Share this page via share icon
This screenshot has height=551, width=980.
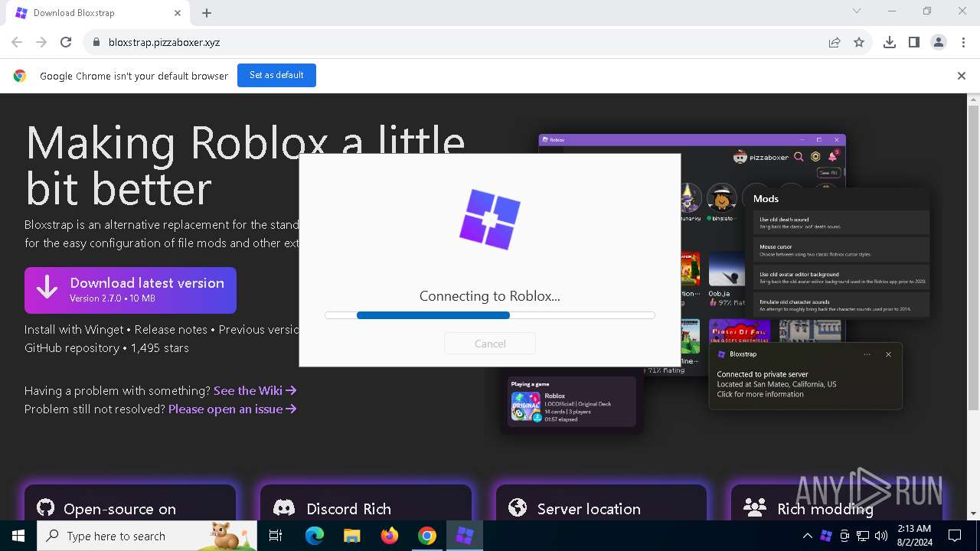(835, 42)
